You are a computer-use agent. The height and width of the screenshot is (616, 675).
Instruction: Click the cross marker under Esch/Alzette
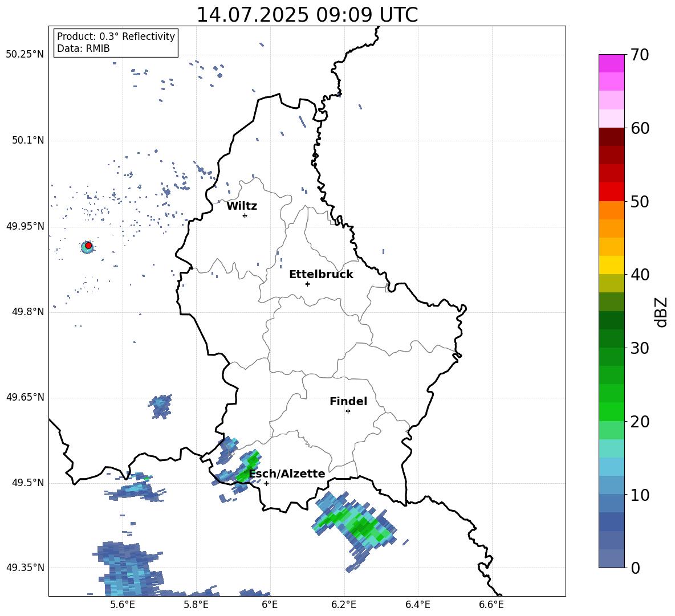[x=266, y=483]
